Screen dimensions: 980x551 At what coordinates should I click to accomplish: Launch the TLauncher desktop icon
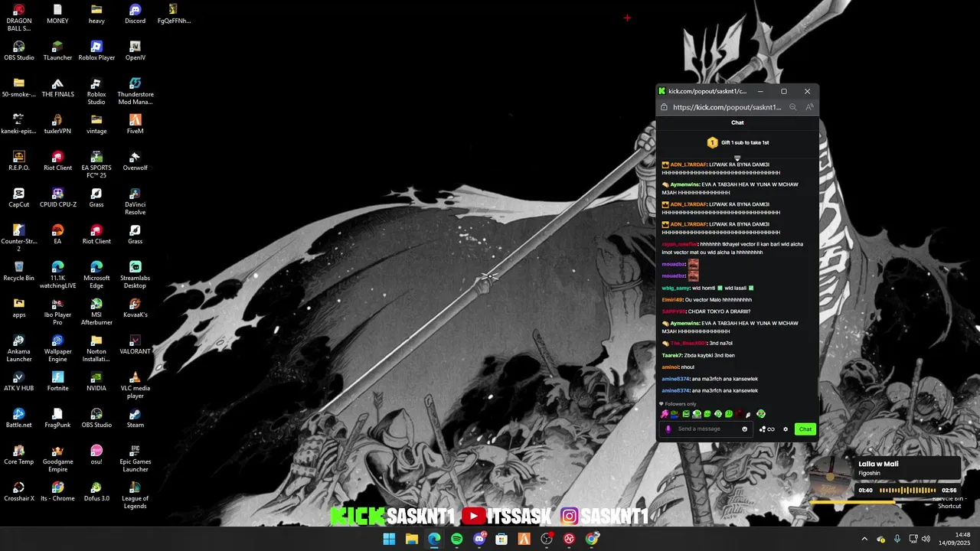pyautogui.click(x=57, y=51)
